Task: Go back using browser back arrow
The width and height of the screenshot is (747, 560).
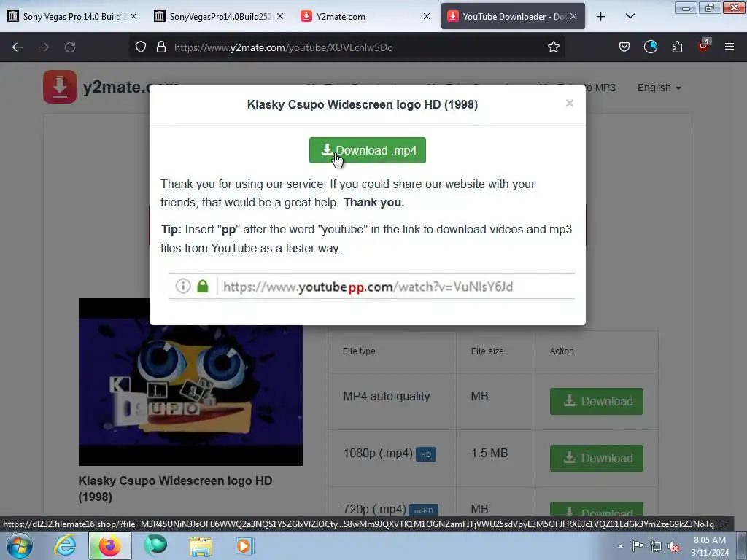Action: click(x=18, y=47)
